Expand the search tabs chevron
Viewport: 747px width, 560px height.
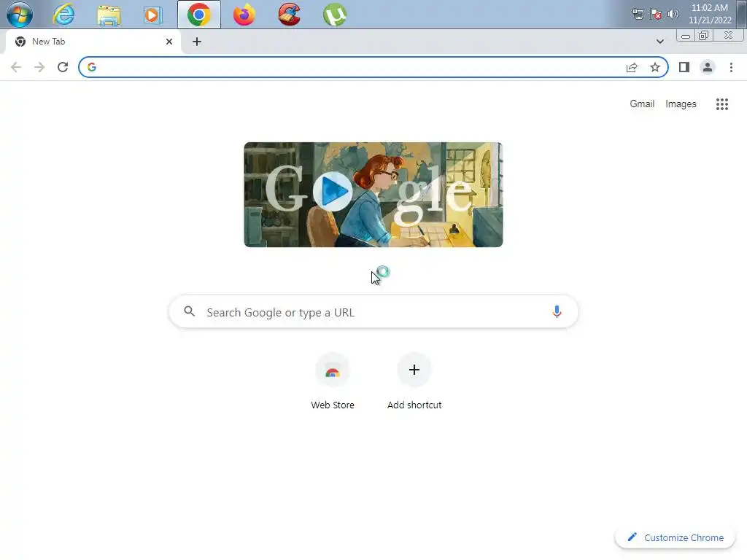(x=659, y=42)
